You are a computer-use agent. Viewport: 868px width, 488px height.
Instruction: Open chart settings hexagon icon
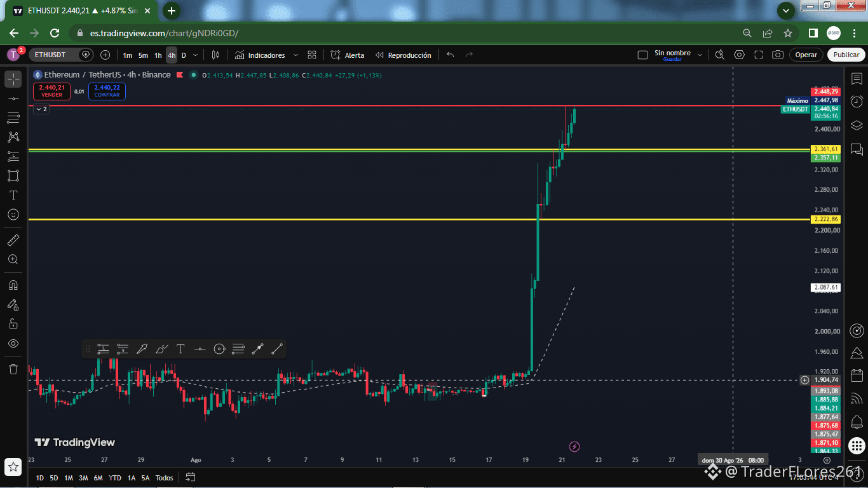coord(739,55)
